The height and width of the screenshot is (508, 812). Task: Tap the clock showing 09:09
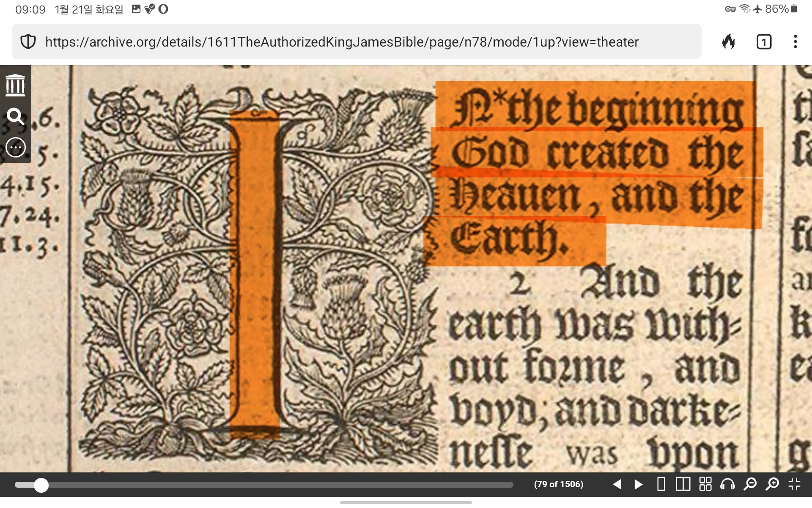point(30,9)
